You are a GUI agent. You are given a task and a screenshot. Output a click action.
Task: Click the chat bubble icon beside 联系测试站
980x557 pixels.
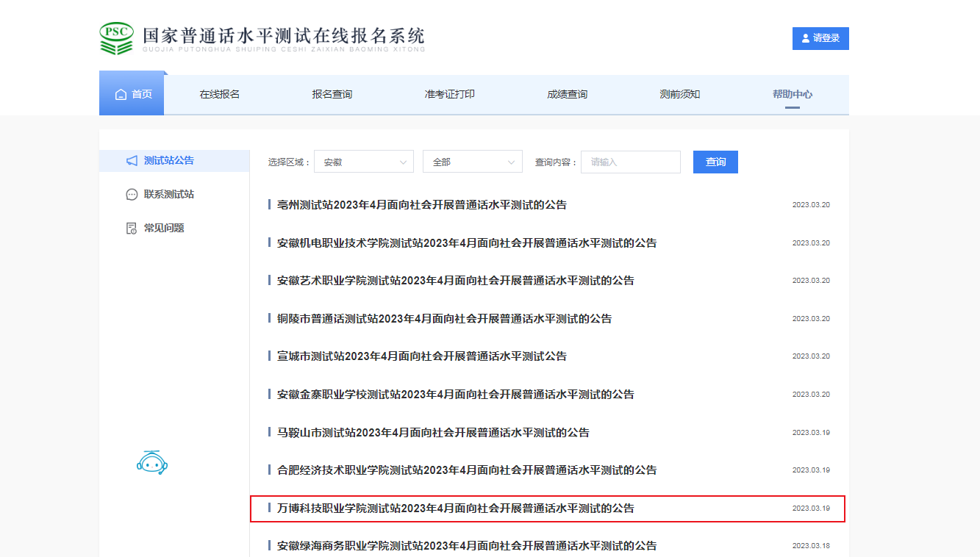132,195
